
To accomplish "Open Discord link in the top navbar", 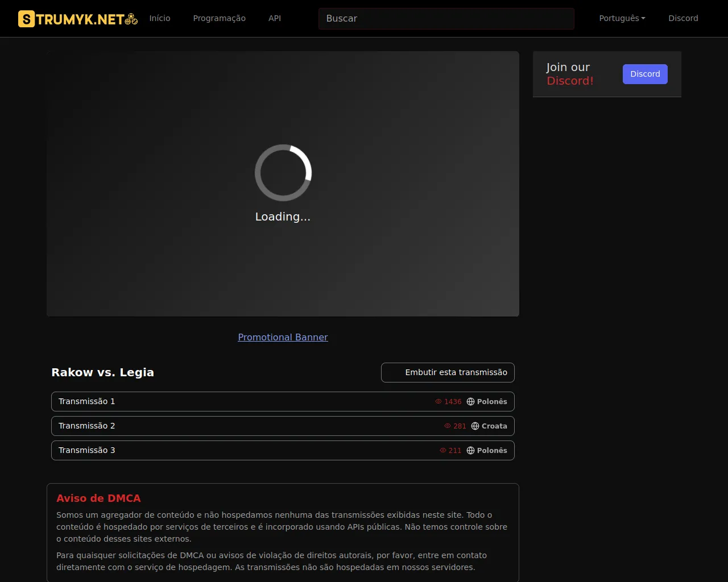I will (x=683, y=18).
